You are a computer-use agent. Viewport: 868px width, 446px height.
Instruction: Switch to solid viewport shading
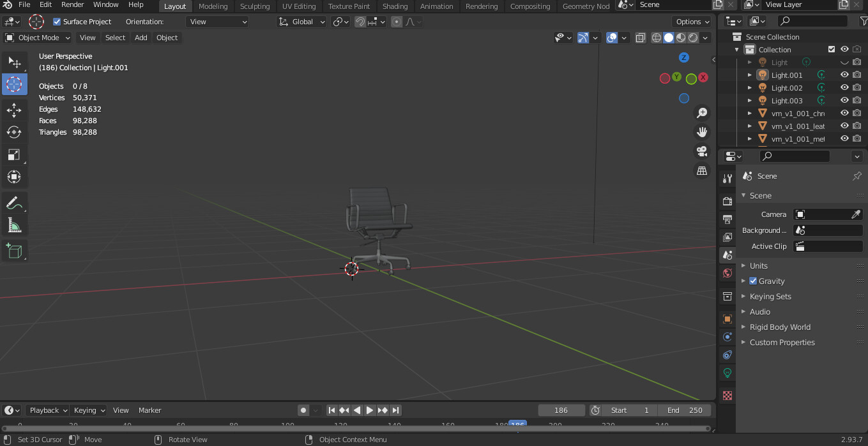tap(669, 38)
